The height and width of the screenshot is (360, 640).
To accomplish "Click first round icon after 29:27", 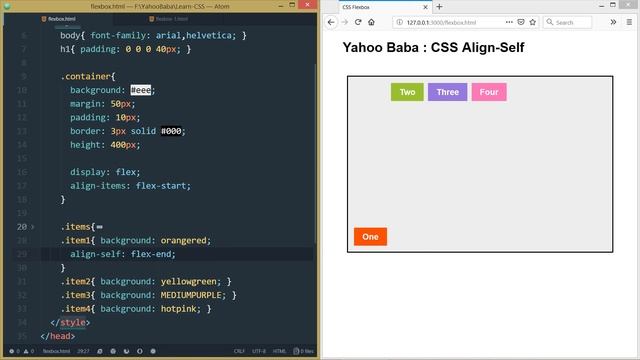I will (100, 351).
